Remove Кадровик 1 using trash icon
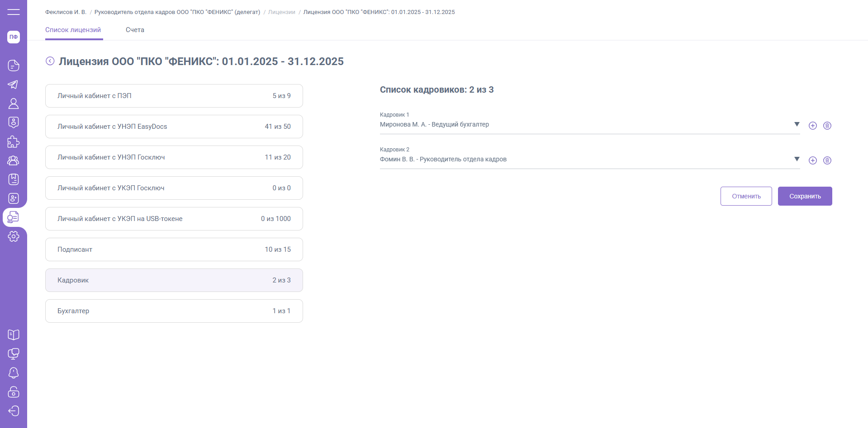The width and height of the screenshot is (868, 428). point(827,126)
